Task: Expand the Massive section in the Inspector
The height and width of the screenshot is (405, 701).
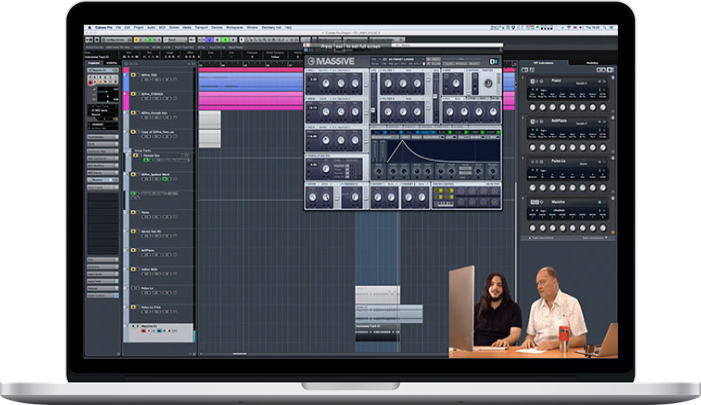Action: coord(102,180)
